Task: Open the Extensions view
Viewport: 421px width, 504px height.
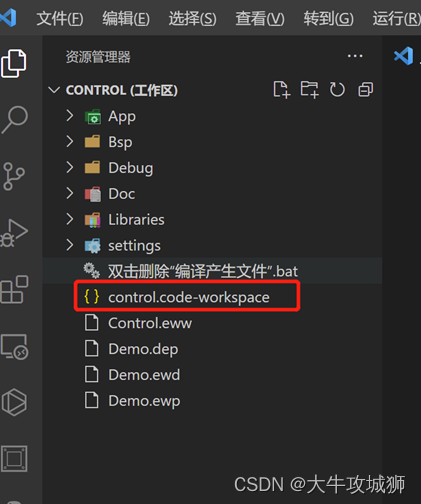Action: tap(14, 289)
